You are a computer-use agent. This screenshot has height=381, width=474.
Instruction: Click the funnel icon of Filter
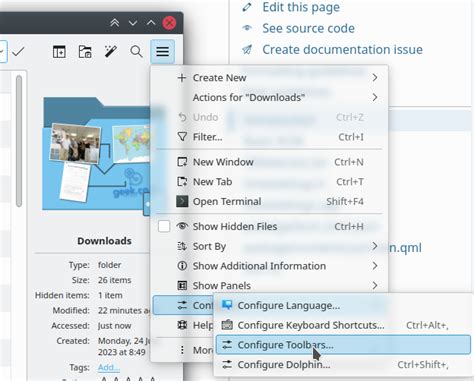pos(182,137)
